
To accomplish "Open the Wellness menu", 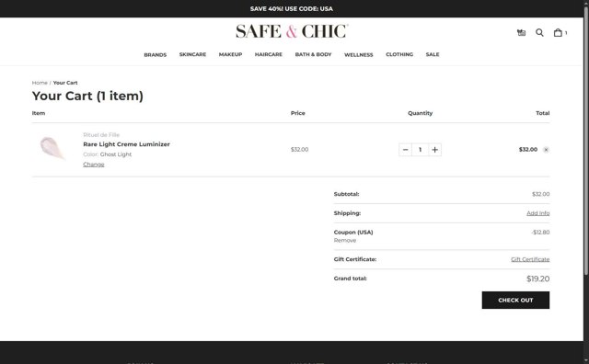I will click(359, 55).
